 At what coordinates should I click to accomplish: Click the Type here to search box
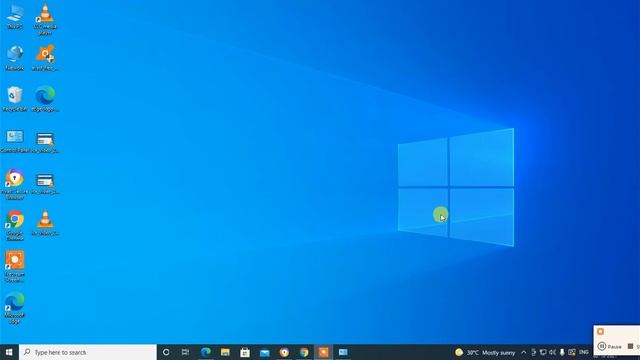88,352
